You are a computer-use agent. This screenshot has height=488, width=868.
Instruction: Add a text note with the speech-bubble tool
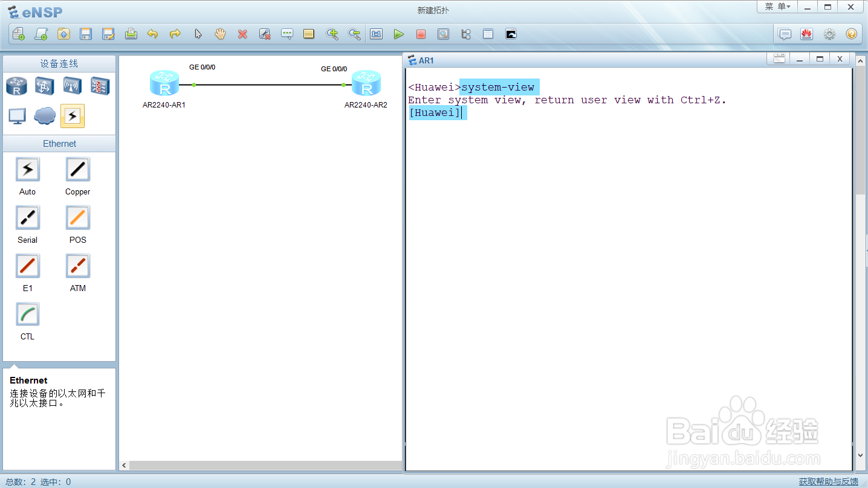pos(287,34)
